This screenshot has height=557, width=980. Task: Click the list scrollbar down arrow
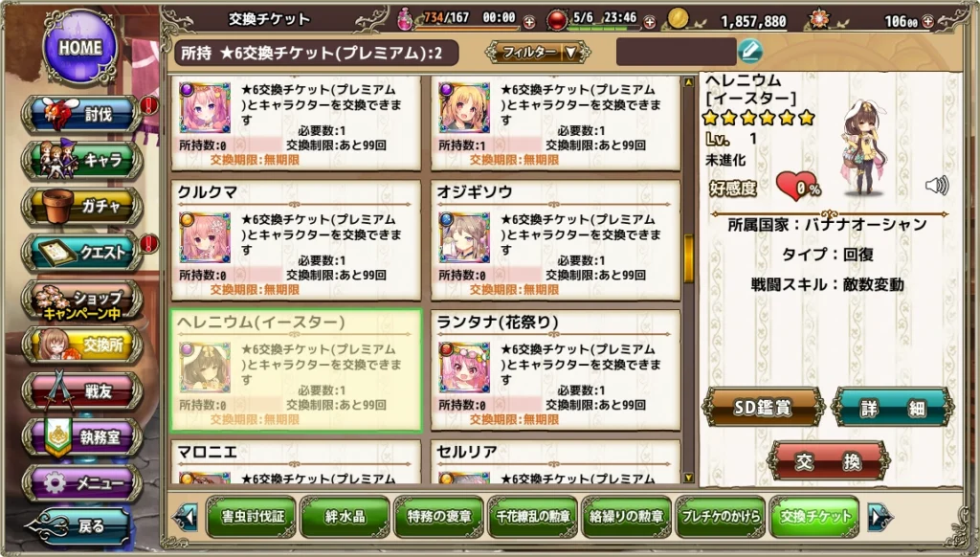(689, 478)
